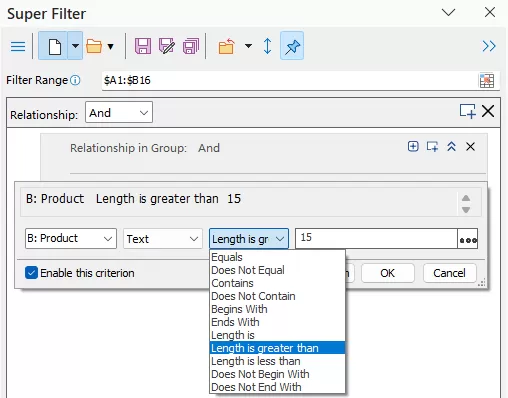Click the Length is gr condition dropdown
Screen dimensions: 508x398
249,238
